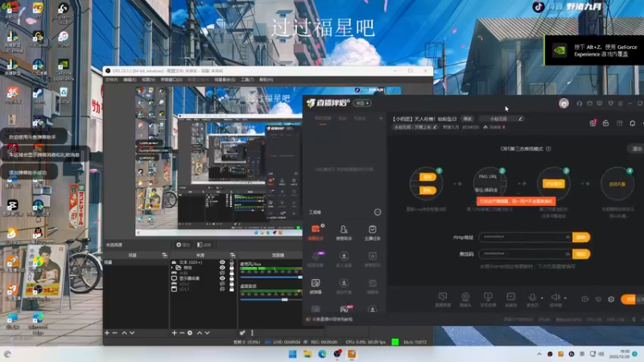
Task: Show hidden tray icons chevron on taskbar
Action: click(x=539, y=354)
